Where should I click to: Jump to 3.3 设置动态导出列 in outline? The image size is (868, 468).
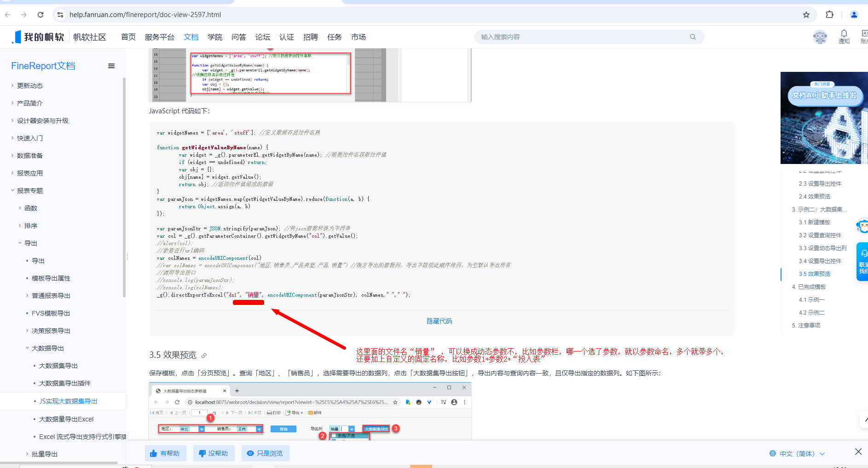(823, 248)
